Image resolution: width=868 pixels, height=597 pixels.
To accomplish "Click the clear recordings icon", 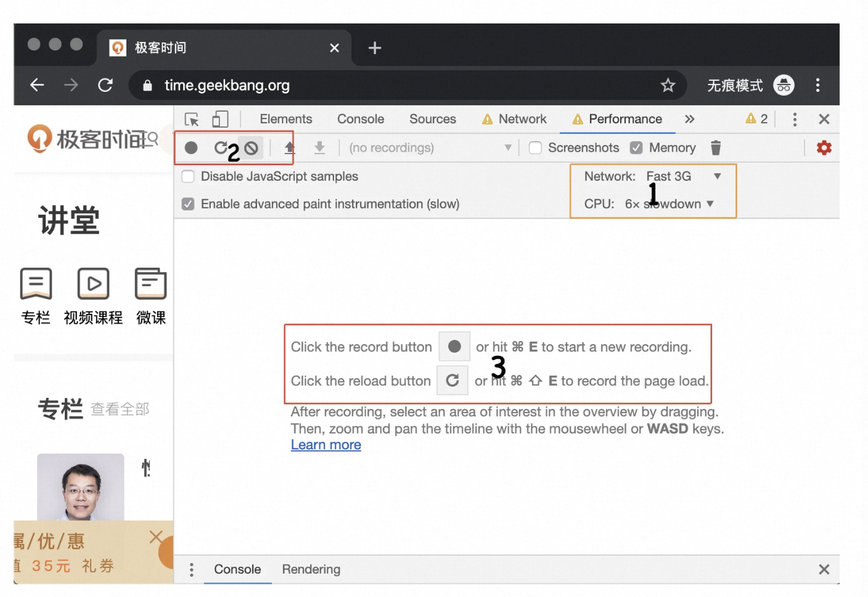I will coord(251,148).
